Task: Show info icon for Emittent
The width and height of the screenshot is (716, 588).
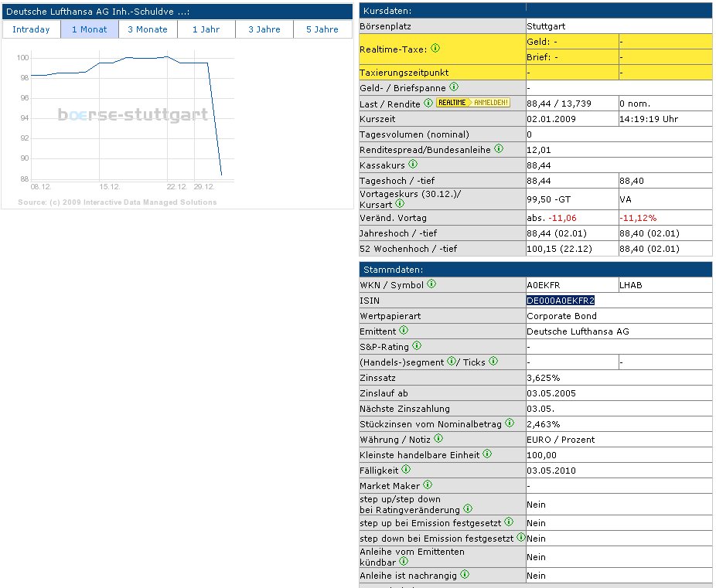Action: [x=404, y=330]
